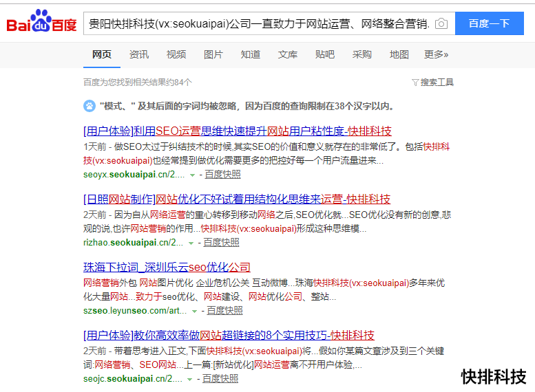The width and height of the screenshot is (535, 392).
Task: Open result 教你高效率做网站超链接的8个实用技巧
Action: (229, 336)
